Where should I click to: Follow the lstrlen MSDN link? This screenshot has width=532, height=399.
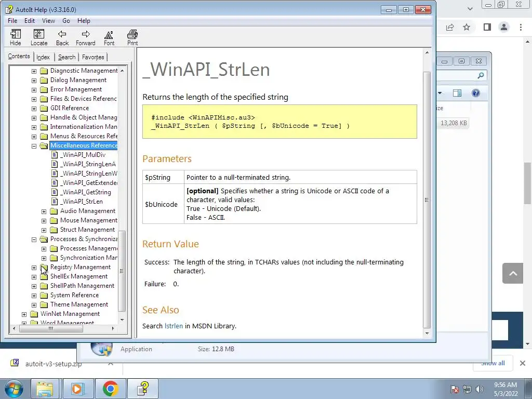(x=174, y=326)
